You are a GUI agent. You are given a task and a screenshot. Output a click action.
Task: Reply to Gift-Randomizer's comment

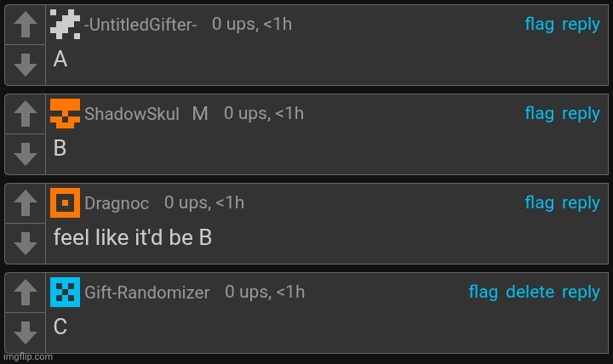pyautogui.click(x=581, y=293)
